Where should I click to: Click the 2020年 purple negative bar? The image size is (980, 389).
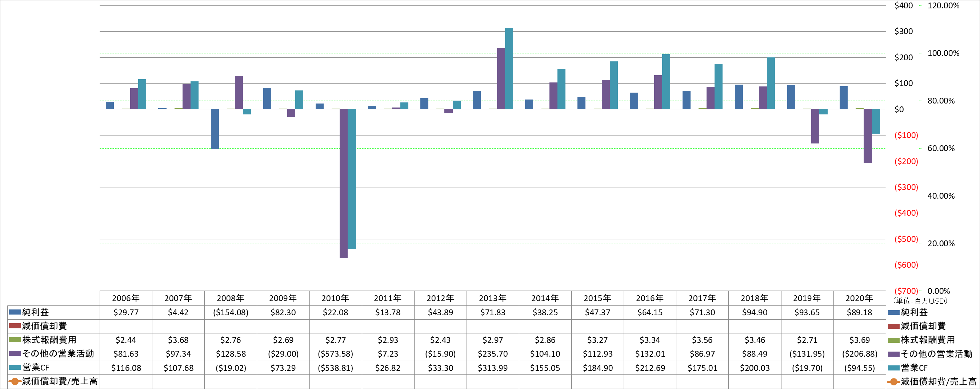point(868,136)
